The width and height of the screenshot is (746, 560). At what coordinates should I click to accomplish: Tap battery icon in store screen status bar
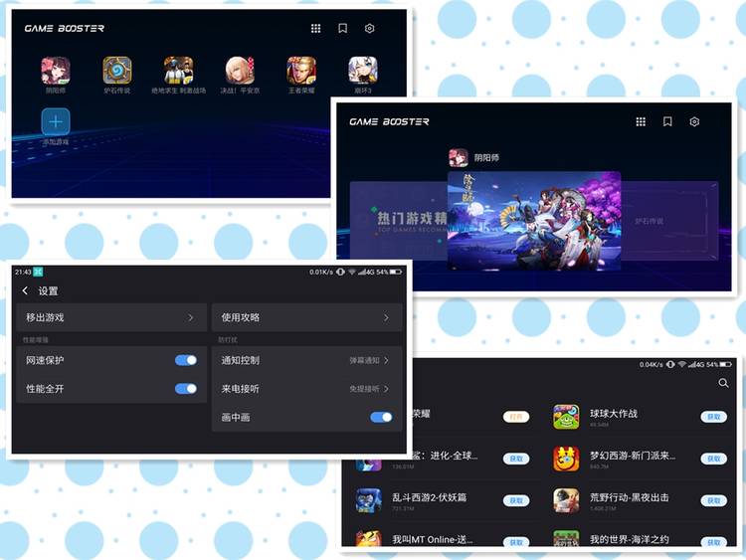(x=725, y=364)
